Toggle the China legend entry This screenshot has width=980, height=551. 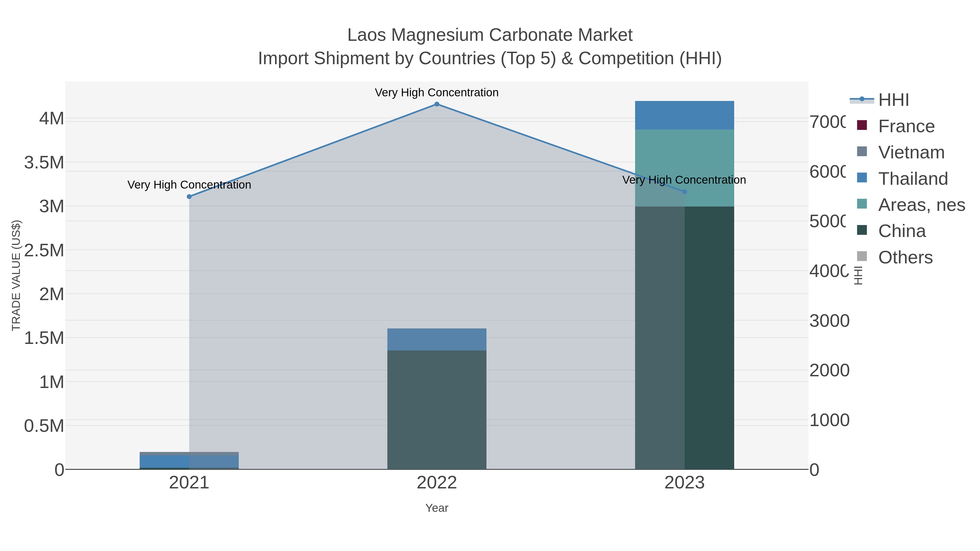pyautogui.click(x=891, y=231)
